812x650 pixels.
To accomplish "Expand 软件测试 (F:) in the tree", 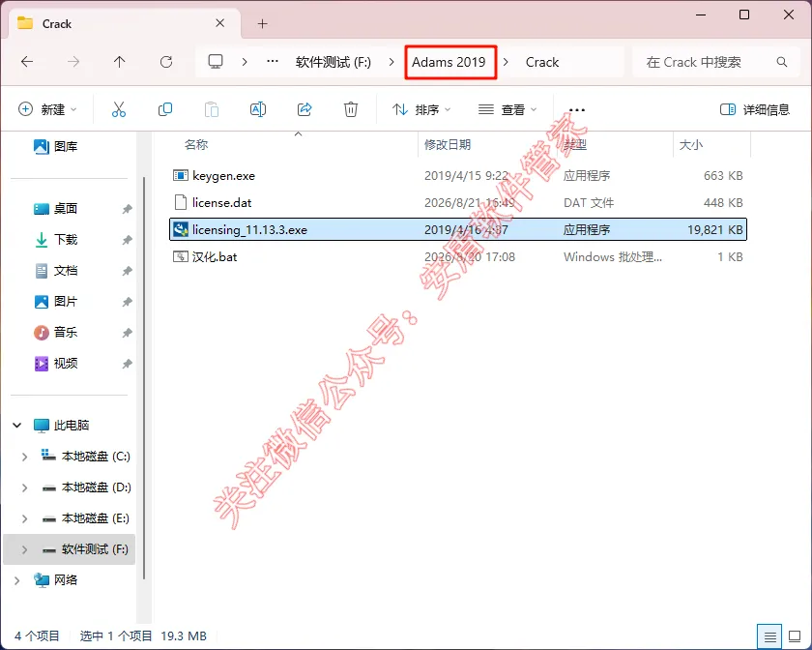I will pyautogui.click(x=24, y=549).
